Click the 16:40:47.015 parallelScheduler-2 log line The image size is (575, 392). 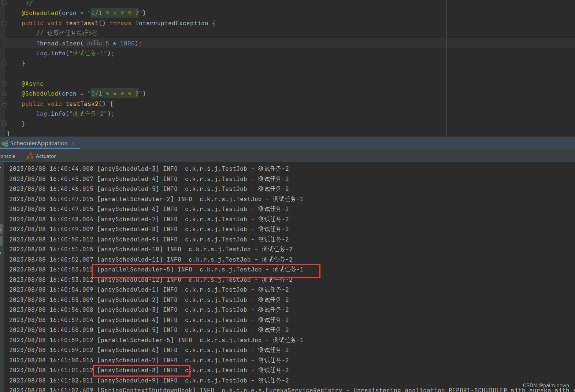tap(156, 199)
